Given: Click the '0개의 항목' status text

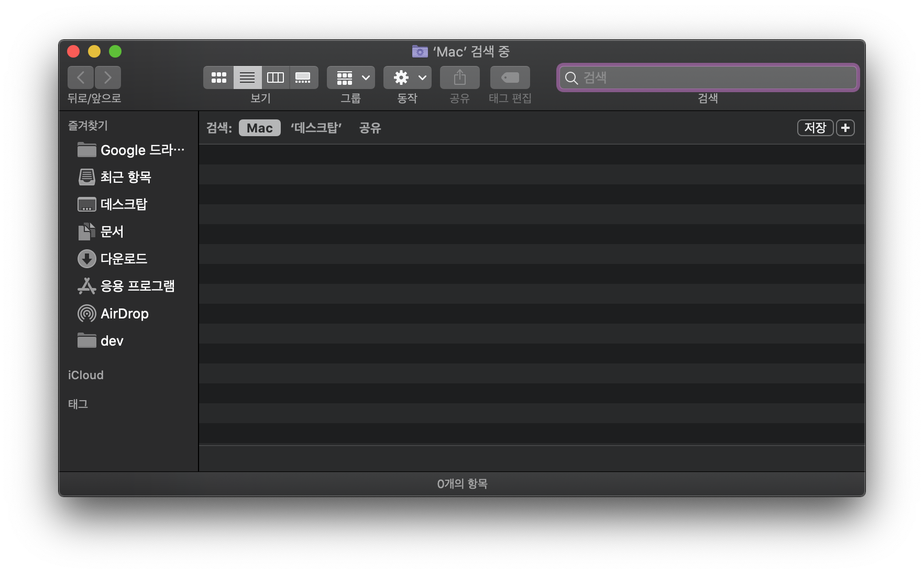Looking at the screenshot, I should click(x=462, y=483).
